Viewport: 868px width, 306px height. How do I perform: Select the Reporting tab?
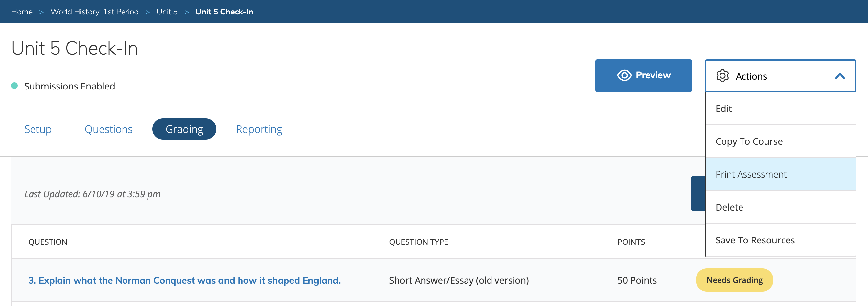(x=259, y=129)
